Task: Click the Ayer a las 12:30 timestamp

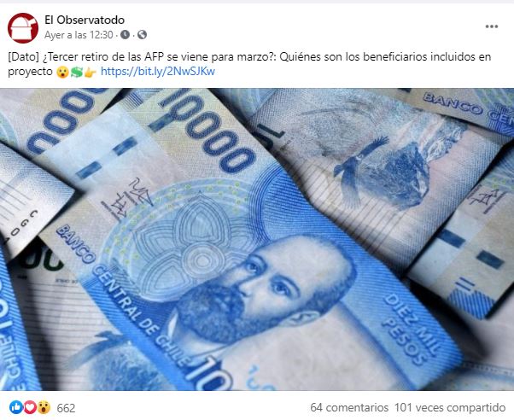Action: pos(79,35)
